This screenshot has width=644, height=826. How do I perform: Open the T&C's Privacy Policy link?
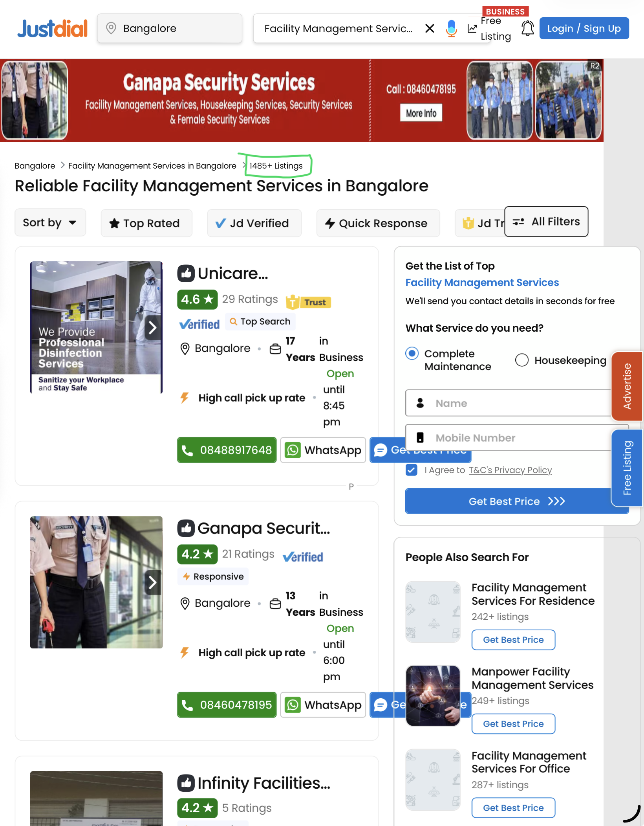pos(510,470)
